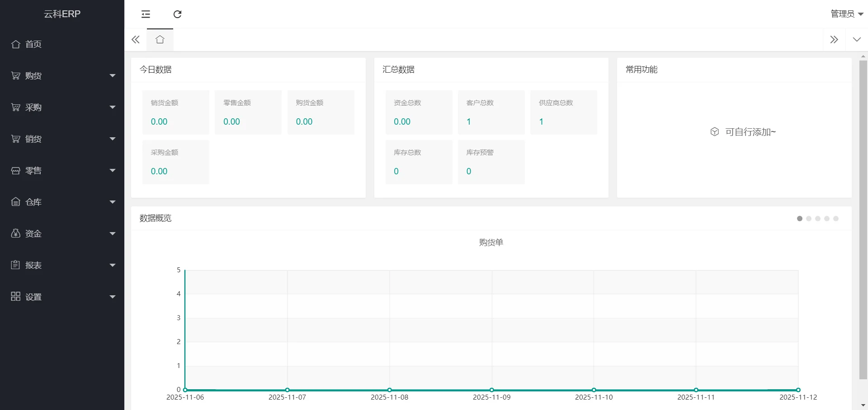Click the 零售 store icon
The width and height of the screenshot is (868, 410).
(16, 171)
